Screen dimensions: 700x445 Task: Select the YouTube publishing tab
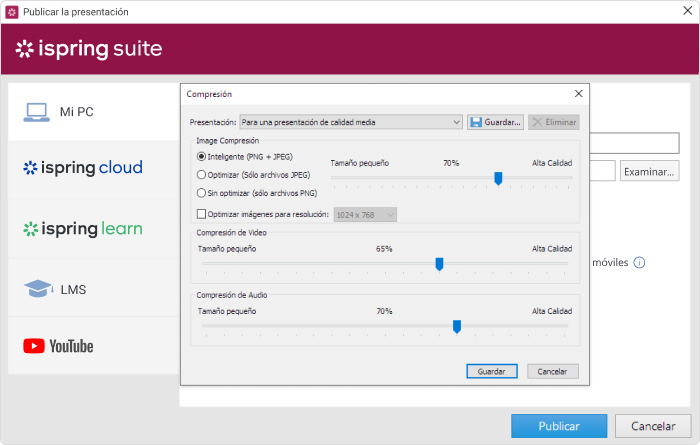point(94,346)
